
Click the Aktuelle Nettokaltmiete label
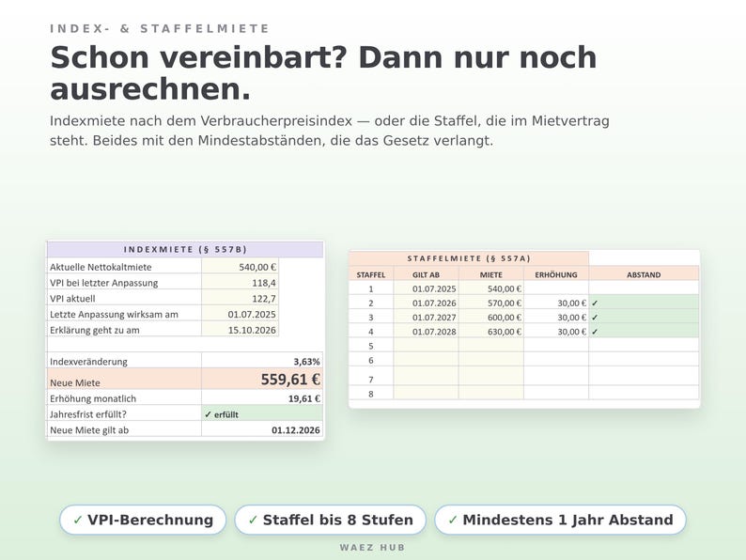point(101,268)
